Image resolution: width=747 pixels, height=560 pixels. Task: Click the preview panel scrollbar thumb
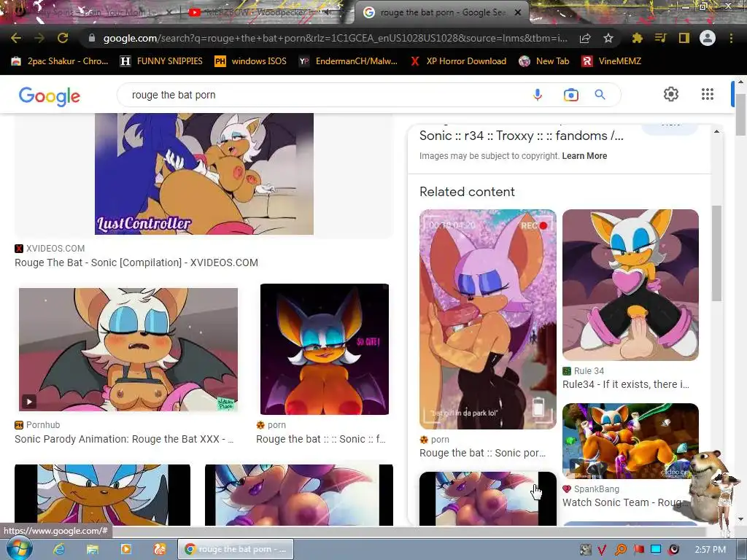716,253
